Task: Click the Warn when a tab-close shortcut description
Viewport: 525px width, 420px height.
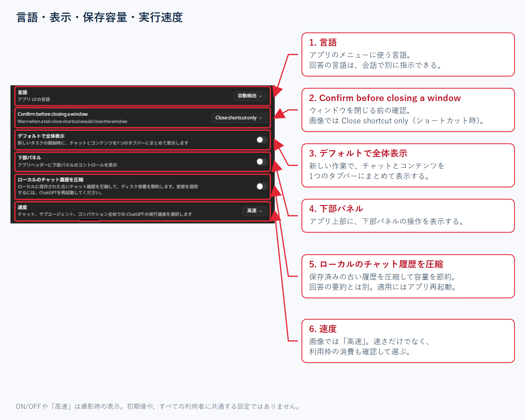Action: point(72,121)
